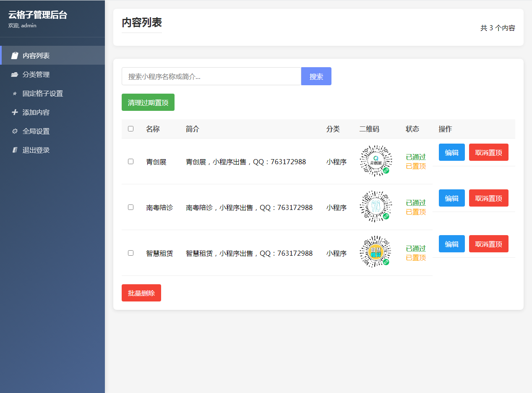The width and height of the screenshot is (532, 393).
Task: Click the exit icon beside 退出登录
Action: [x=15, y=150]
